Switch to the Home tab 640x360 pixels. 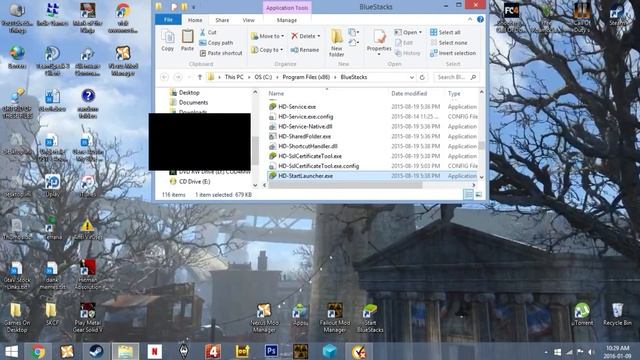[195, 20]
